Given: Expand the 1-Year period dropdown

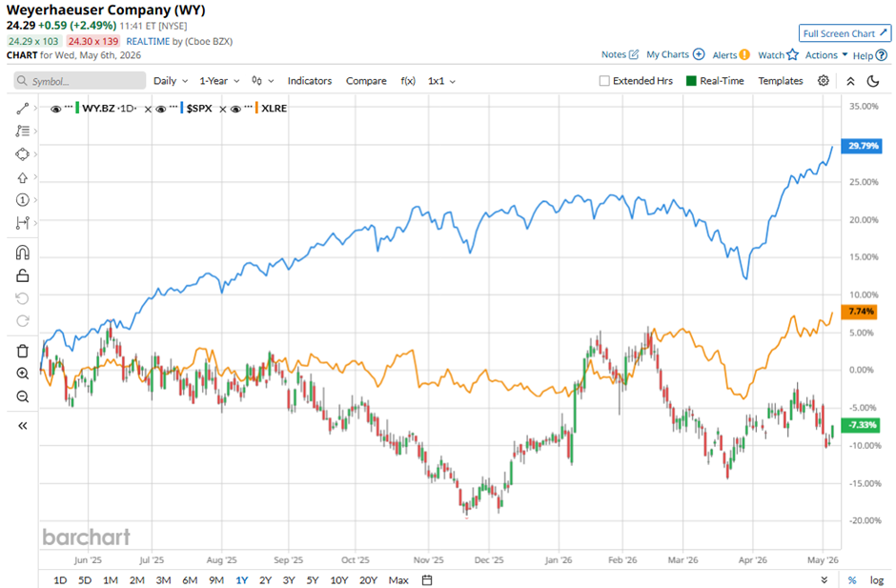Looking at the screenshot, I should (x=219, y=81).
